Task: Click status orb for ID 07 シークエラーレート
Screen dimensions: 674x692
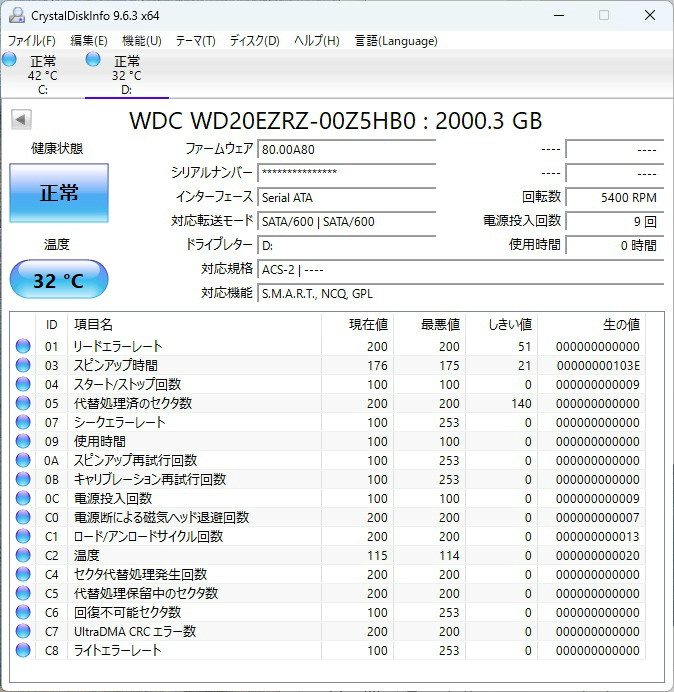Action: [x=23, y=422]
